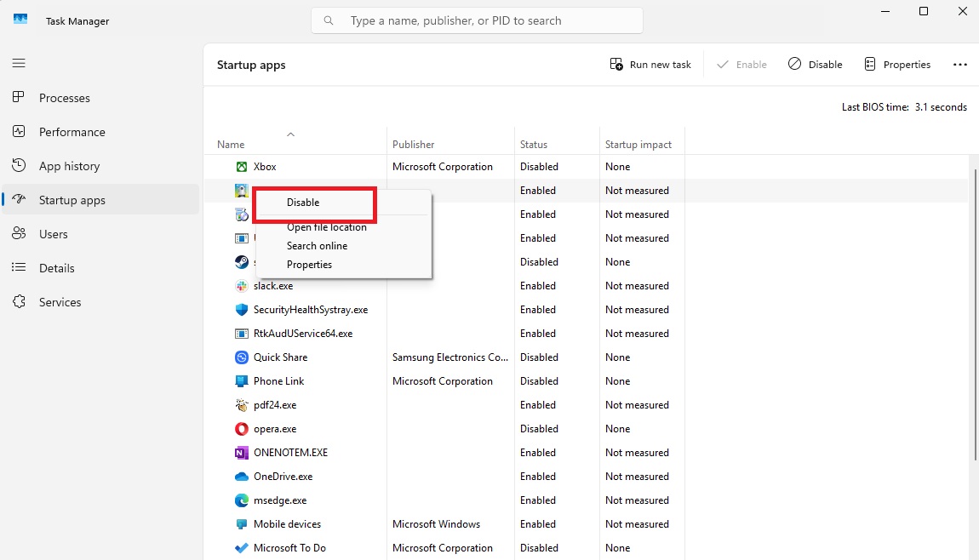979x560 pixels.
Task: Click the Processes sidebar icon
Action: coord(19,97)
